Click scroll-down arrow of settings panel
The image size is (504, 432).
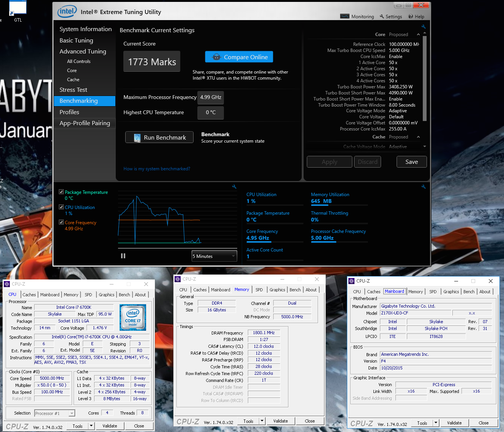pyautogui.click(x=424, y=146)
